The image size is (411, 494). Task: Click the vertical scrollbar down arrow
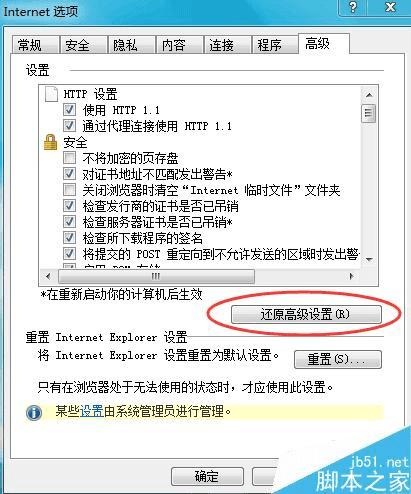369,259
